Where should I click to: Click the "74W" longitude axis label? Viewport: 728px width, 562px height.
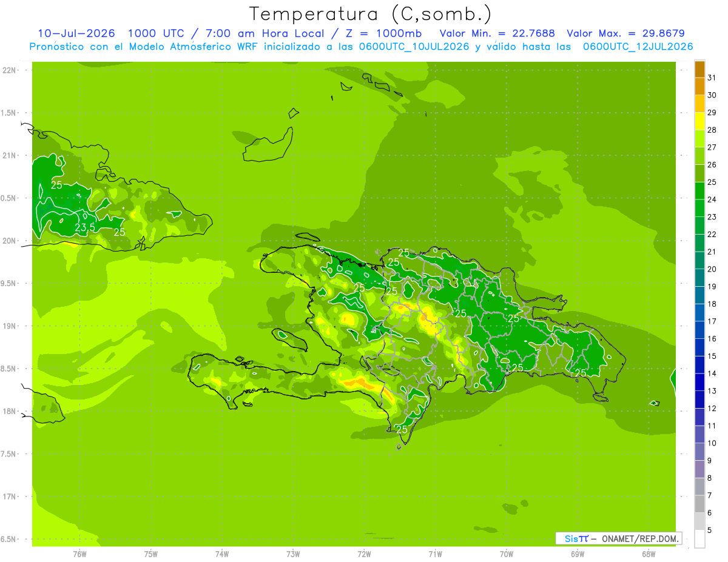click(x=222, y=554)
